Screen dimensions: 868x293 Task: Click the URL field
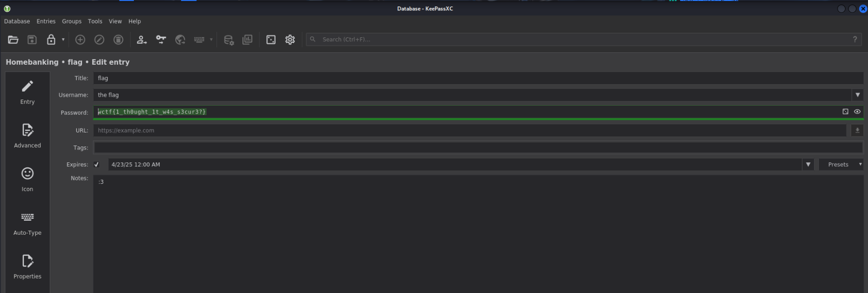pos(470,131)
